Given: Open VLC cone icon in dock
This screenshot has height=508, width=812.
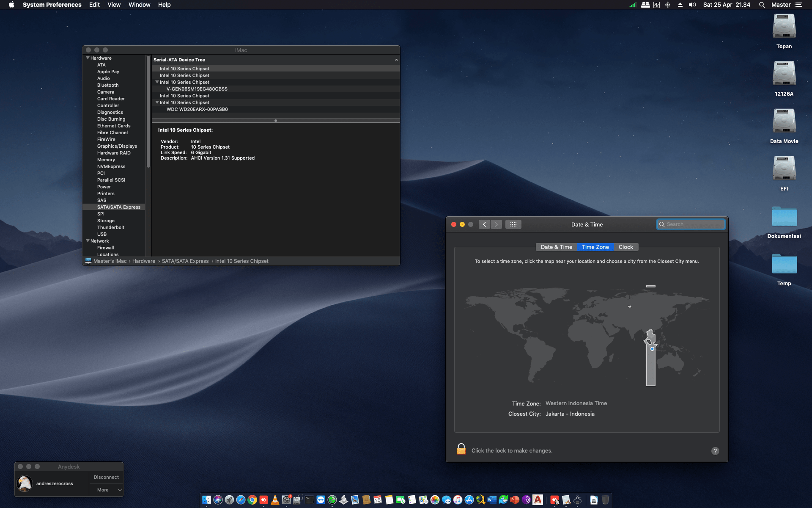Looking at the screenshot, I should pos(275,500).
